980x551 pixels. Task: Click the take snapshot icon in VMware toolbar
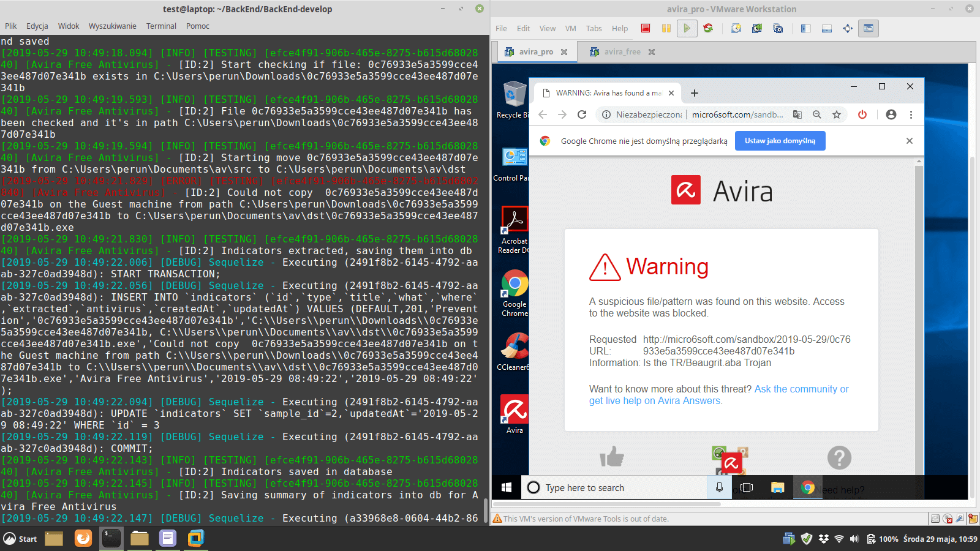click(736, 28)
